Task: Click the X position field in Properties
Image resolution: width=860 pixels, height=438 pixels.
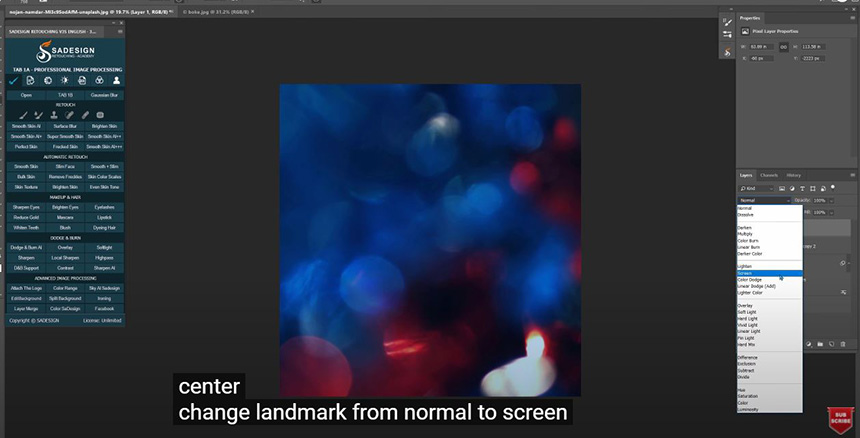Action: click(761, 59)
